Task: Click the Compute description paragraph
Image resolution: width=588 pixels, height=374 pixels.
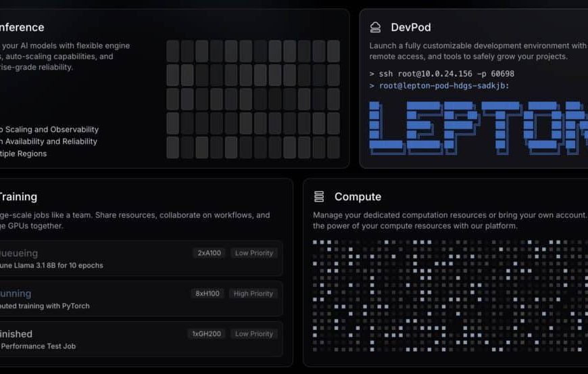Action: (450, 220)
